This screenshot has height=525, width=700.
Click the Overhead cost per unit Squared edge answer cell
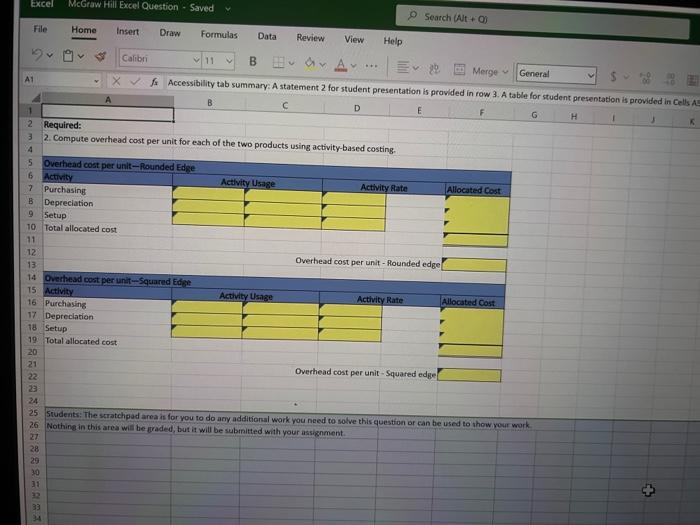coord(469,375)
